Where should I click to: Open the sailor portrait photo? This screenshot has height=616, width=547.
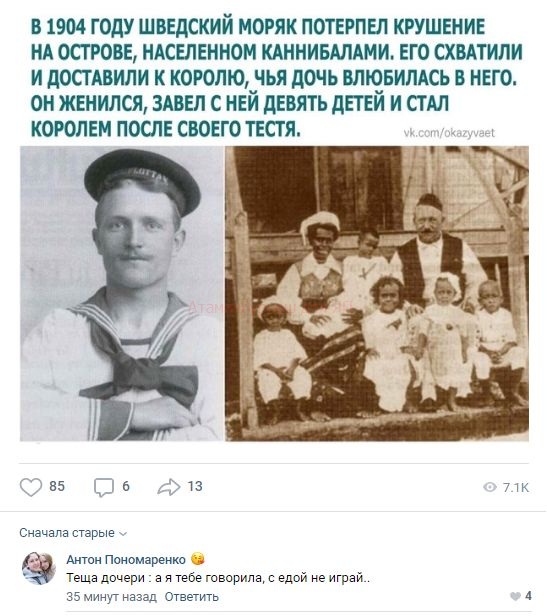pos(122,293)
